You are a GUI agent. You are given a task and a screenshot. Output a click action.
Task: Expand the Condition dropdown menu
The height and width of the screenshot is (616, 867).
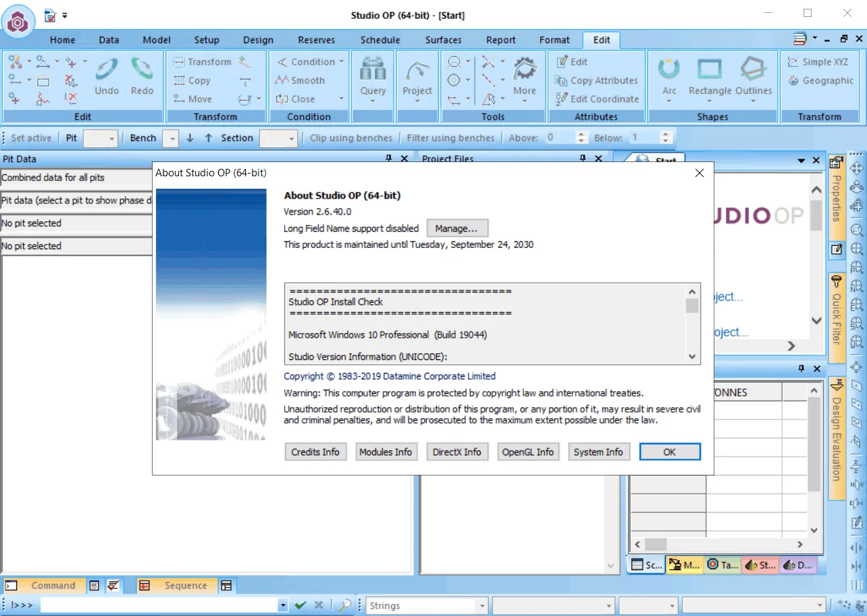(342, 61)
